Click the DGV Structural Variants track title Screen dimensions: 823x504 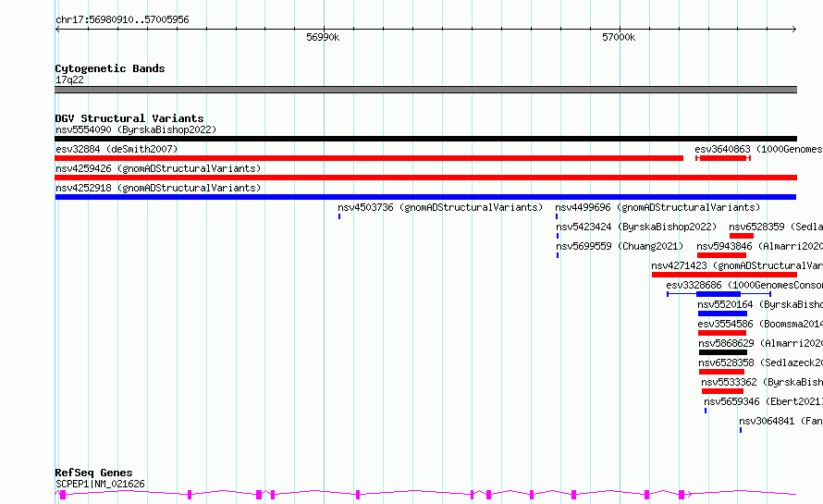129,118
